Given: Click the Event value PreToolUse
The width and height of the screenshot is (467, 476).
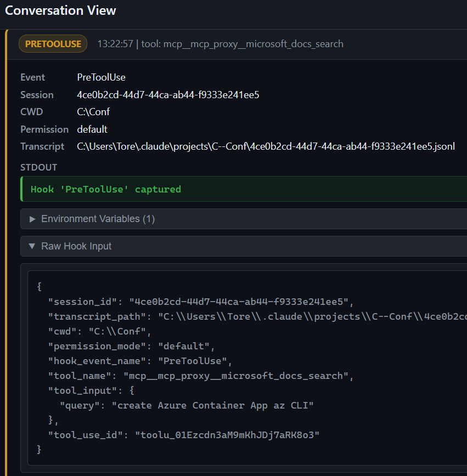Looking at the screenshot, I should point(101,77).
